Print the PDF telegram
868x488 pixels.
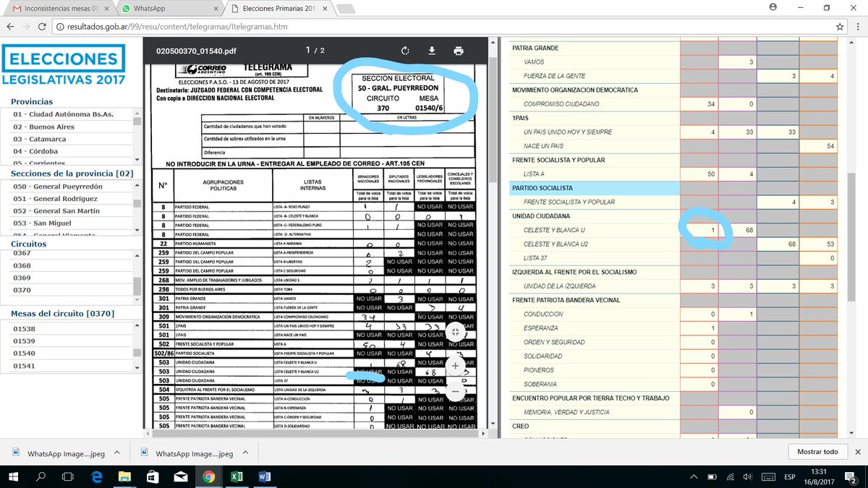[x=458, y=51]
